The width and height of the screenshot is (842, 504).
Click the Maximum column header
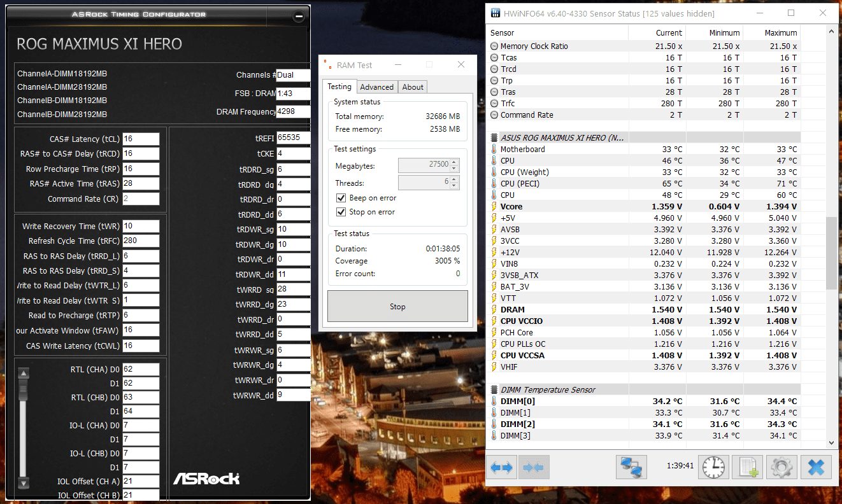click(772, 33)
